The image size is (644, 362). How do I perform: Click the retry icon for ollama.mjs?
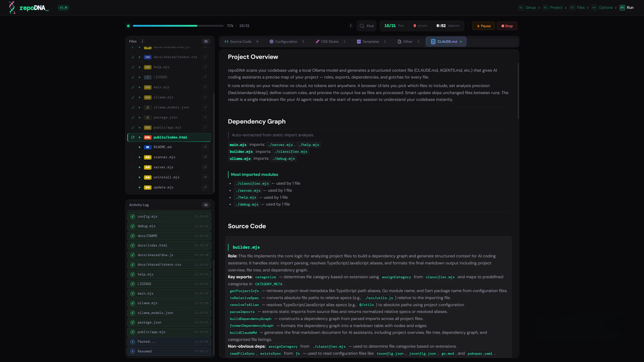tap(205, 97)
